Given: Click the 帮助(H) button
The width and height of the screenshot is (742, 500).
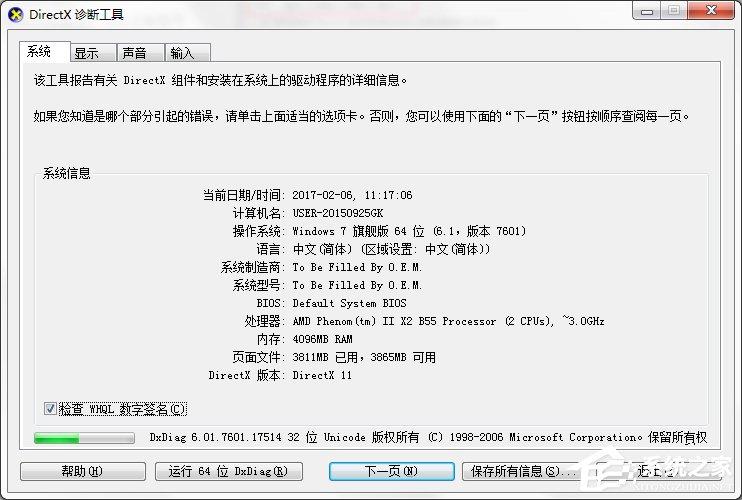Looking at the screenshot, I should (x=83, y=471).
